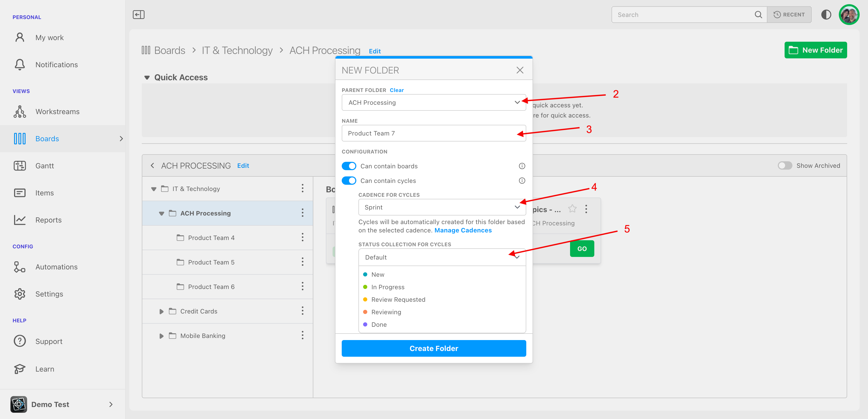
Task: Open the Manage Cadences link
Action: [x=463, y=230]
